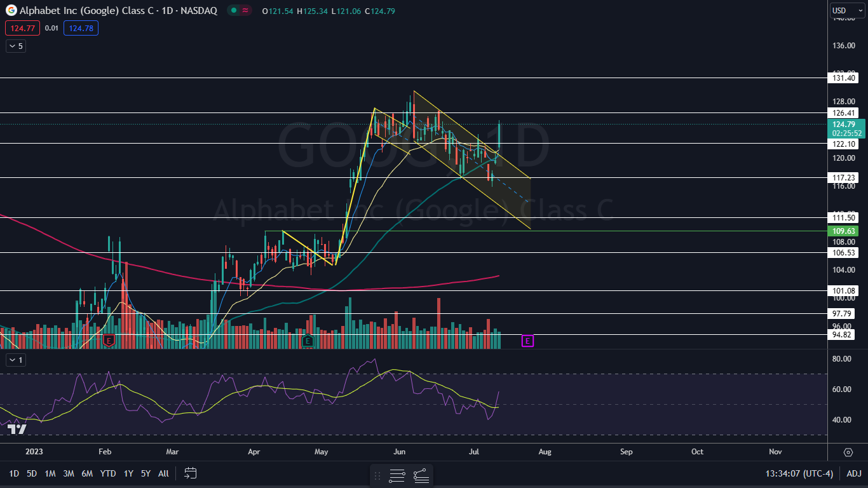Click the red delayed-data wave icon
This screenshot has height=488, width=868.
point(245,10)
